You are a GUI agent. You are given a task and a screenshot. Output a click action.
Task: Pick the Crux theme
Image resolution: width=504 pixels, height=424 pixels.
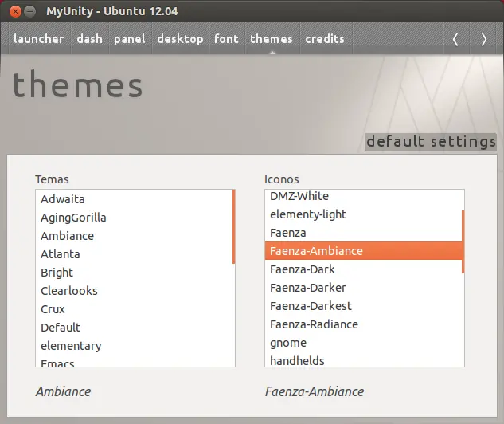[x=134, y=309]
